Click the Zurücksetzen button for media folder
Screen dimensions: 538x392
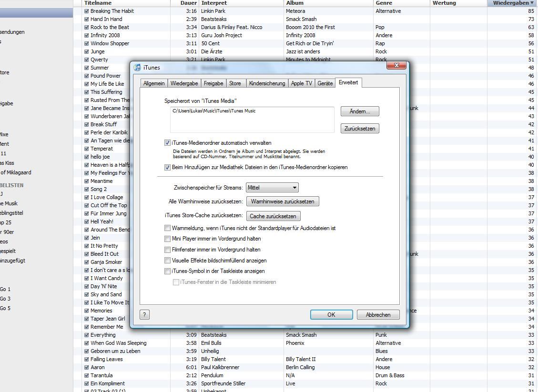click(x=360, y=129)
